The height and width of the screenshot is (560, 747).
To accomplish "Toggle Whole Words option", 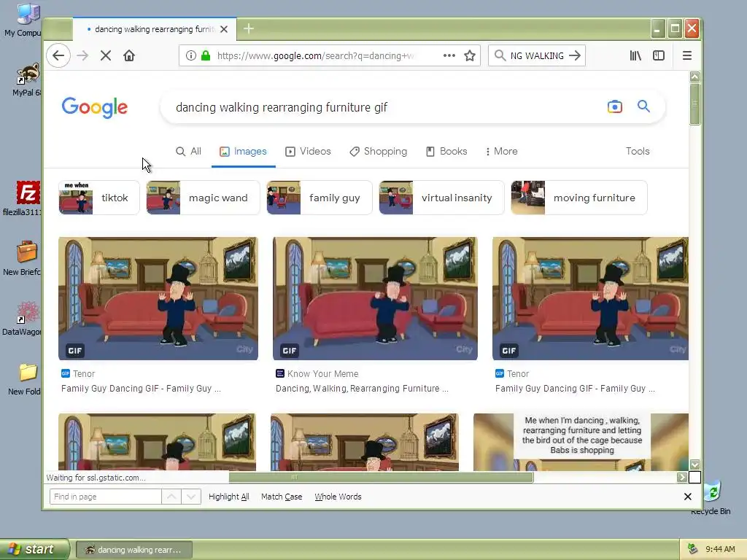I will point(338,497).
